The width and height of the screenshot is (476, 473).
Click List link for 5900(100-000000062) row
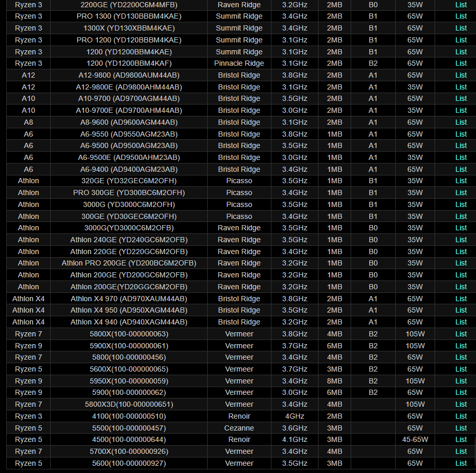click(x=461, y=392)
